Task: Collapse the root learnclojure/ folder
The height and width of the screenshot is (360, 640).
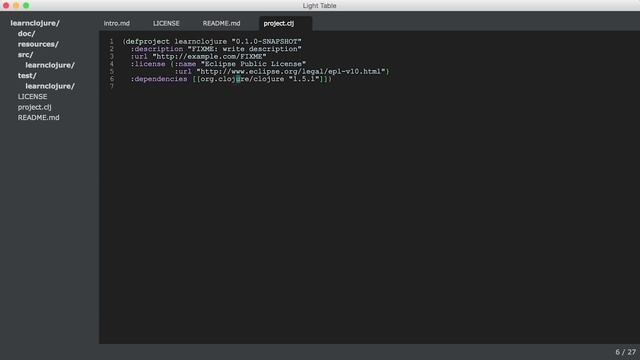Action: (x=35, y=23)
